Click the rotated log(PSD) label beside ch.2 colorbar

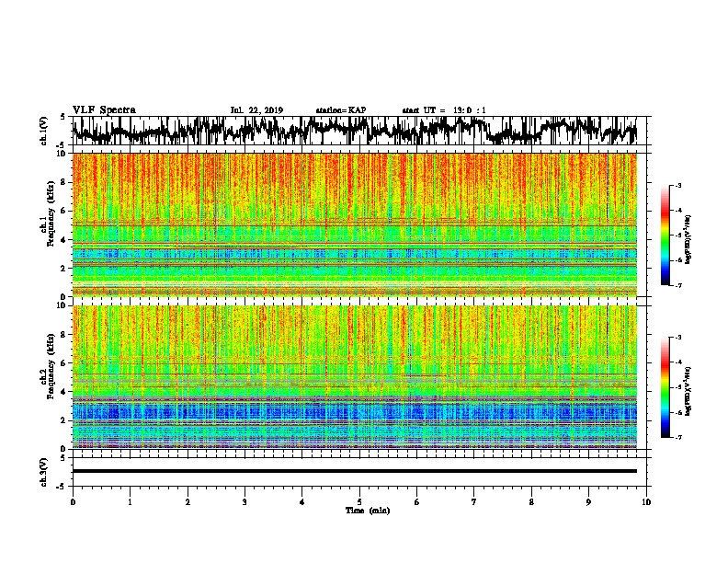pyautogui.click(x=688, y=391)
